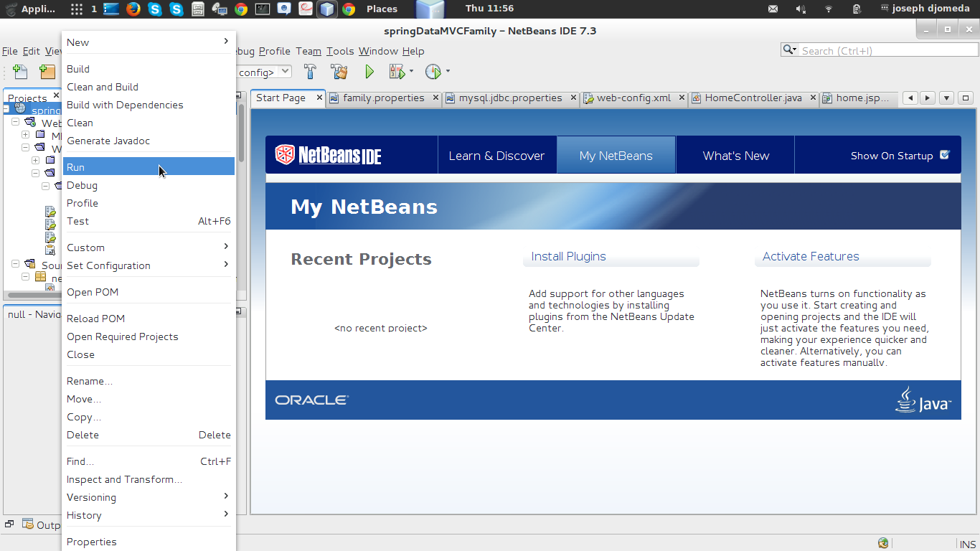Click the Oracle logo in footer
The image size is (980, 551).
(312, 400)
